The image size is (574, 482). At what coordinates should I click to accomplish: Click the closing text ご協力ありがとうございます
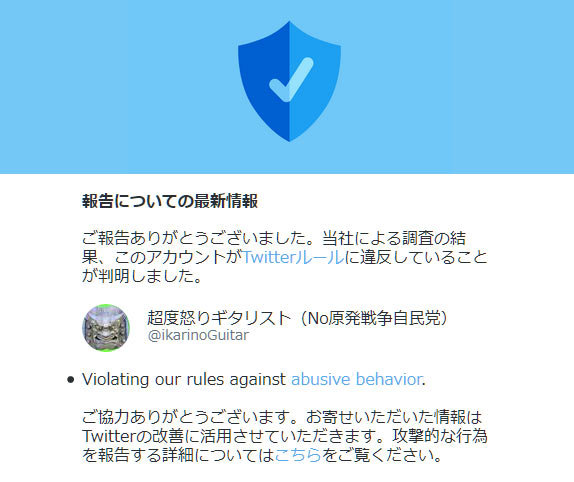point(190,417)
